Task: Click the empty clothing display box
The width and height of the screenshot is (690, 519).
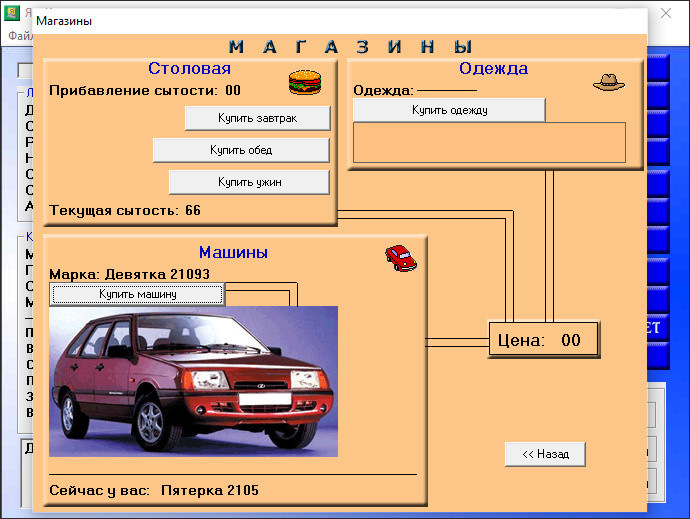Action: (489, 142)
